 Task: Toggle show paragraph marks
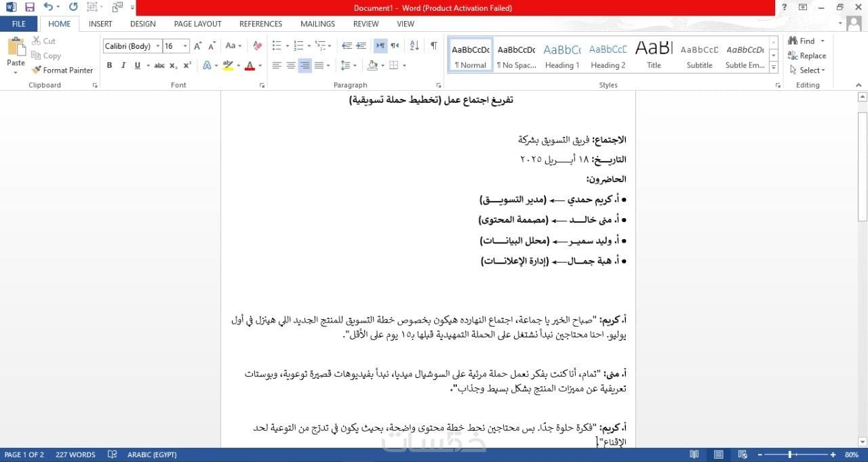coord(434,46)
